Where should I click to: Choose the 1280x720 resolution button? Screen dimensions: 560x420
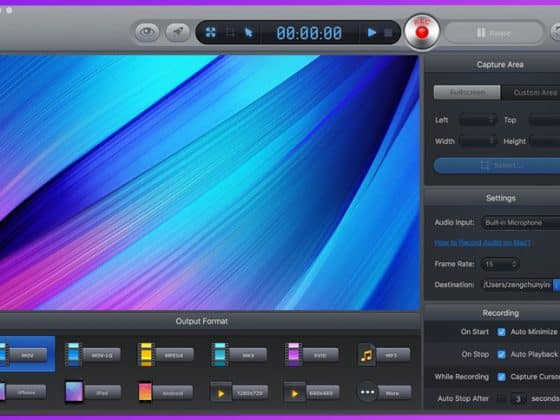[249, 393]
